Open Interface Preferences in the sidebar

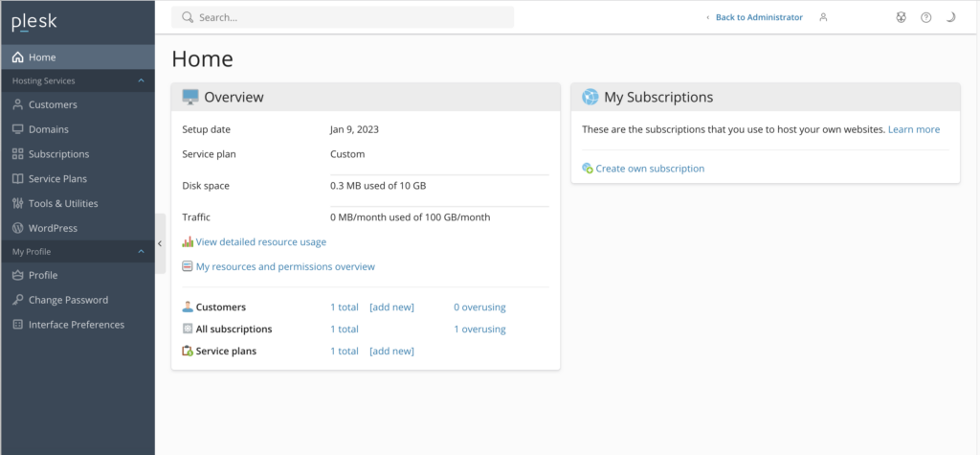(x=78, y=324)
